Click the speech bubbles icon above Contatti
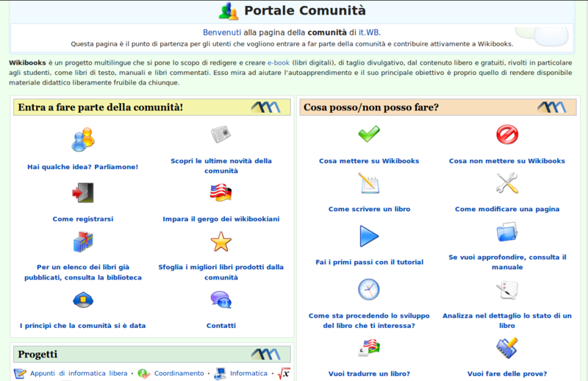The width and height of the screenshot is (588, 381). point(221,299)
